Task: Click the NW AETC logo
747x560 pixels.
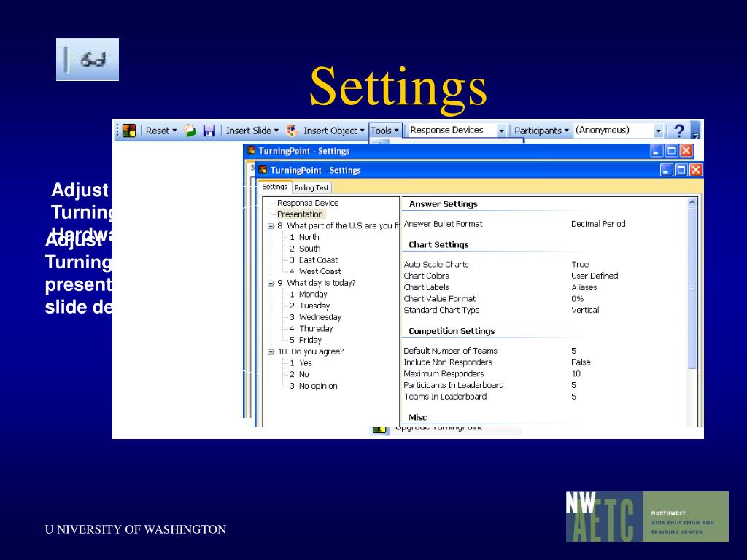Action: 647,517
